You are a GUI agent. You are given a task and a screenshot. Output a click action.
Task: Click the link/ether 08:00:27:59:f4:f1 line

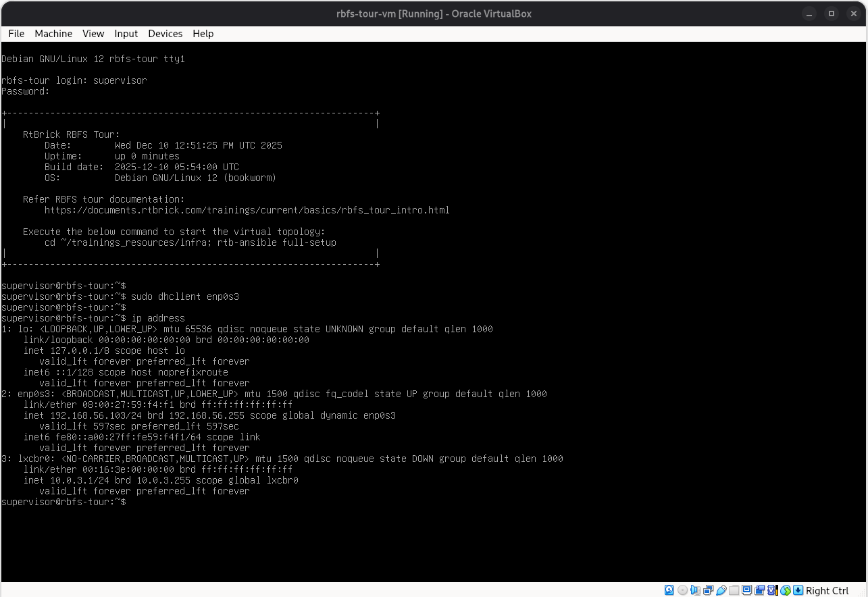pos(158,405)
